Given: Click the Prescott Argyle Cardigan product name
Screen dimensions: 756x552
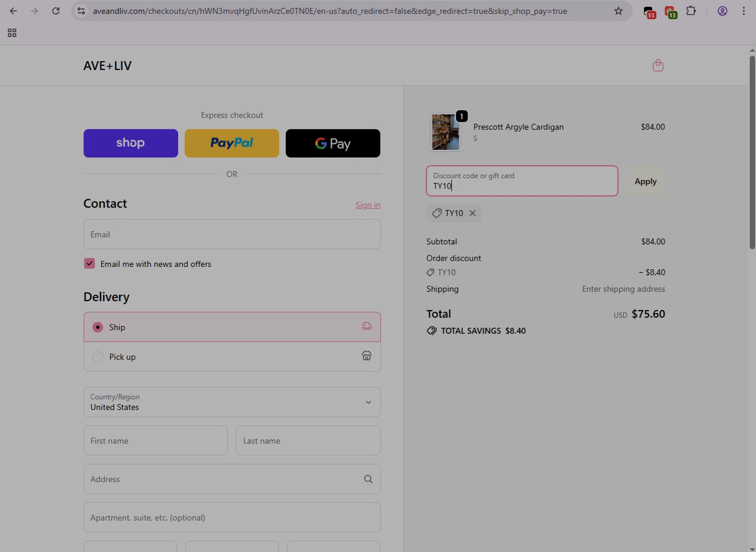Looking at the screenshot, I should click(x=518, y=127).
